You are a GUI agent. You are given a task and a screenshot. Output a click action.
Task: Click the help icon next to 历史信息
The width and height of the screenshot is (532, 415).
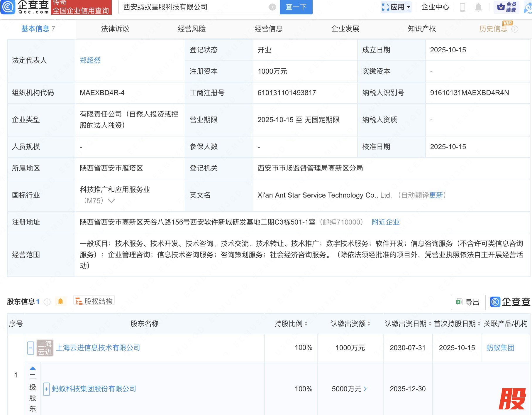[x=515, y=29]
